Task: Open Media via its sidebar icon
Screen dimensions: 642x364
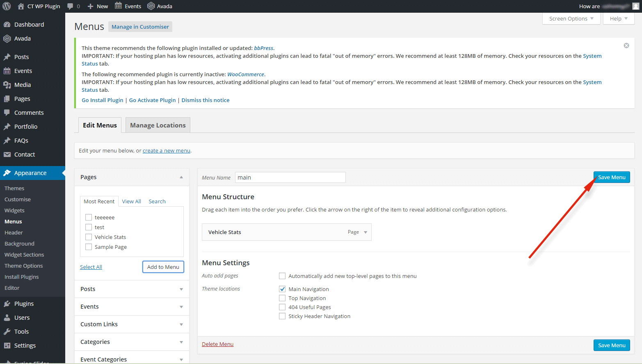Action: [7, 85]
